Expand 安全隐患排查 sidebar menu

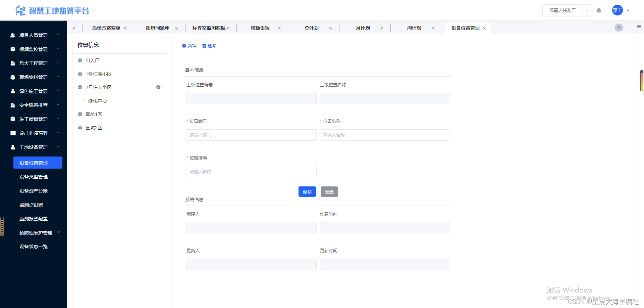(34, 105)
